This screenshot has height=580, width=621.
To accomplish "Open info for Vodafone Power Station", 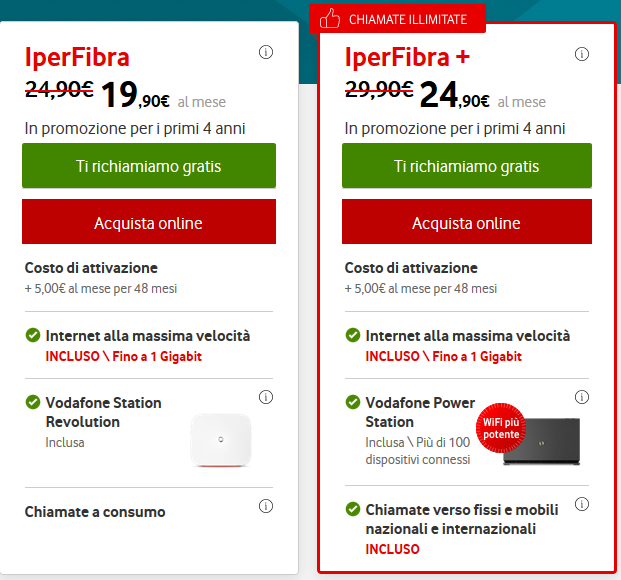I will point(582,398).
